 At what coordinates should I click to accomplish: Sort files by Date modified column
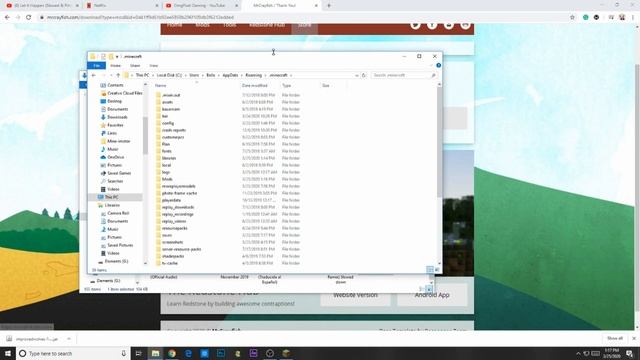(255, 86)
